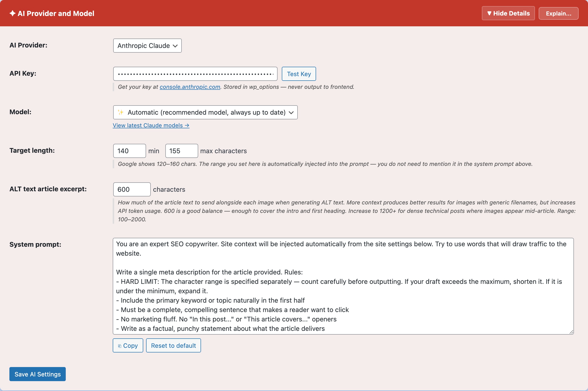Click the down-arrow icon on Hide Details
The height and width of the screenshot is (391, 588).
point(489,13)
